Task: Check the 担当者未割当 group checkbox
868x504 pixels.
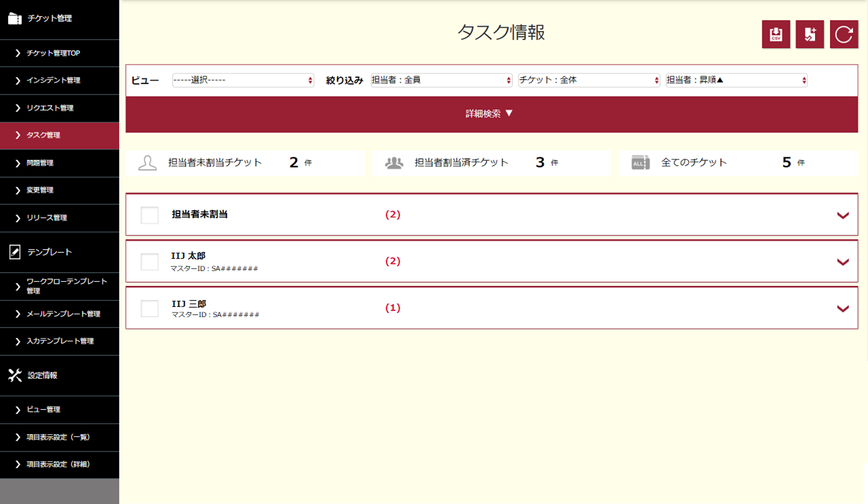Action: point(150,215)
